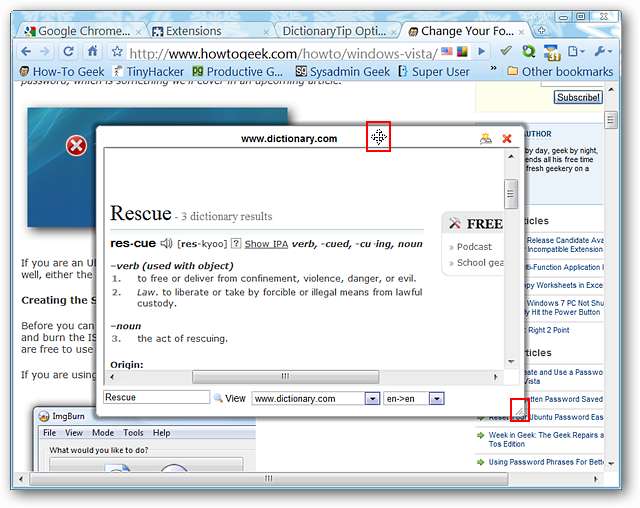Open the Sysadmin Geek bookmark
640x508 pixels.
(x=343, y=72)
